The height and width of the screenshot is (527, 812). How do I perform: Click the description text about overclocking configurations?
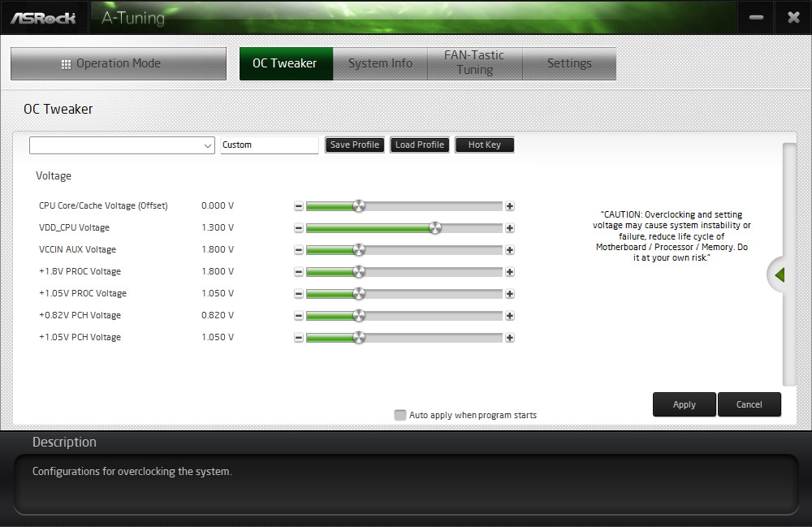coord(132,471)
